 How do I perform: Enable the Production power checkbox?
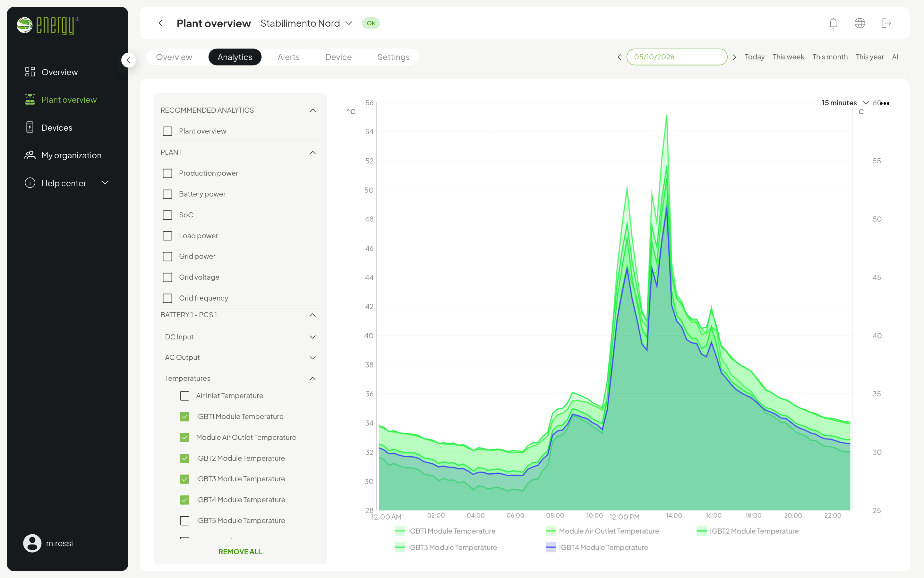pos(167,173)
